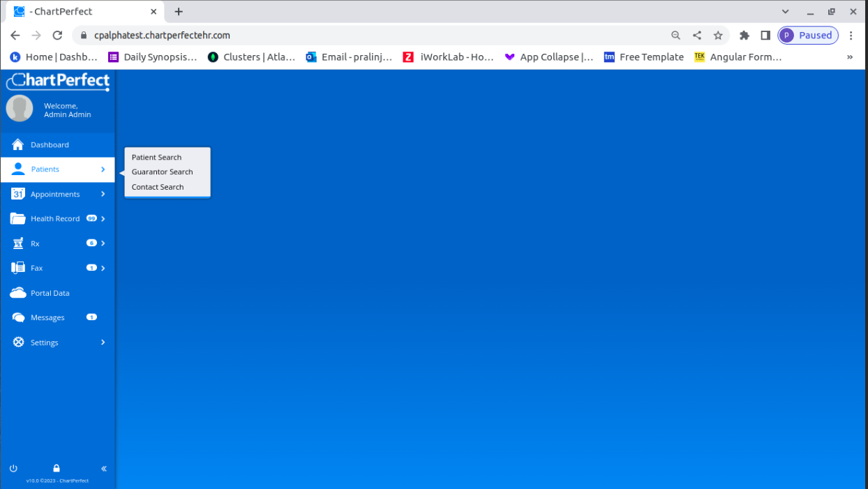Screen dimensions: 868x489
Task: Expand the Rx submenu chevron
Action: [103, 243]
